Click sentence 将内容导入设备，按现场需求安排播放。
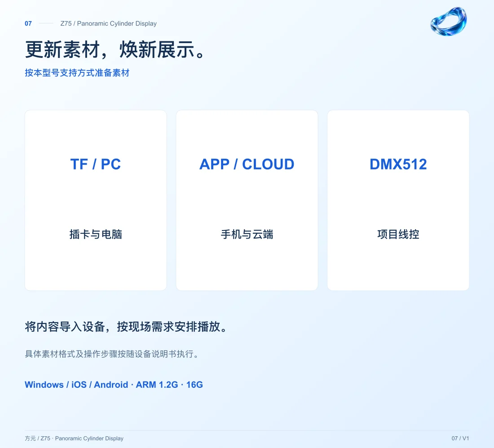 (126, 327)
